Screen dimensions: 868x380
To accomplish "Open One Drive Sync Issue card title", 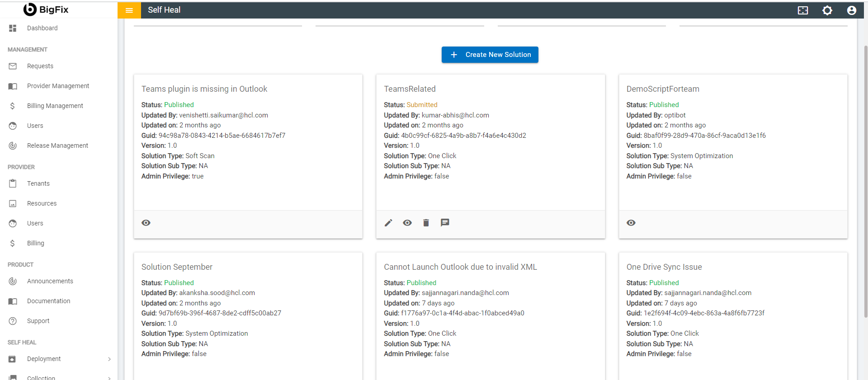I will pos(664,267).
